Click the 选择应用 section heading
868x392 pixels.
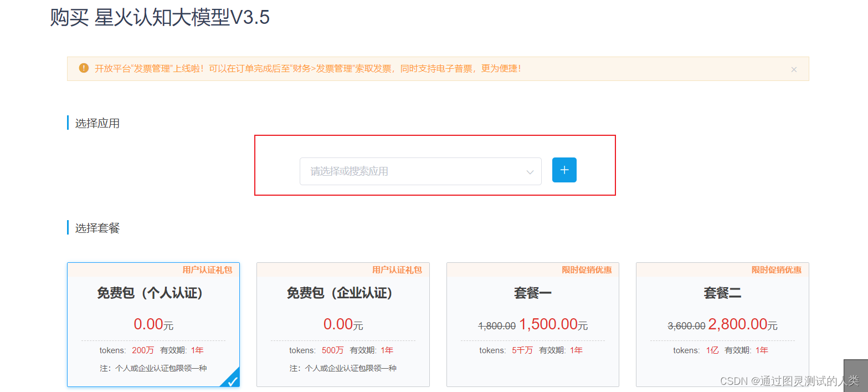click(x=97, y=123)
